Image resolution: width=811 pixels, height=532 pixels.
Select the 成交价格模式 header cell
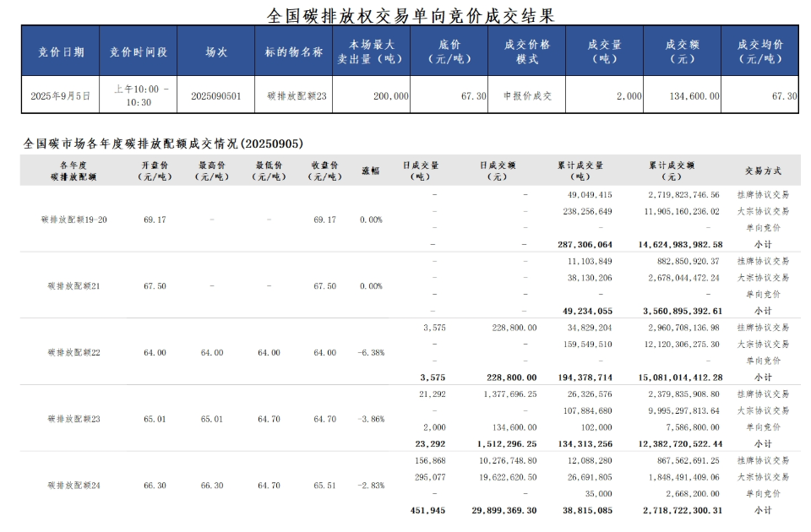tap(526, 52)
